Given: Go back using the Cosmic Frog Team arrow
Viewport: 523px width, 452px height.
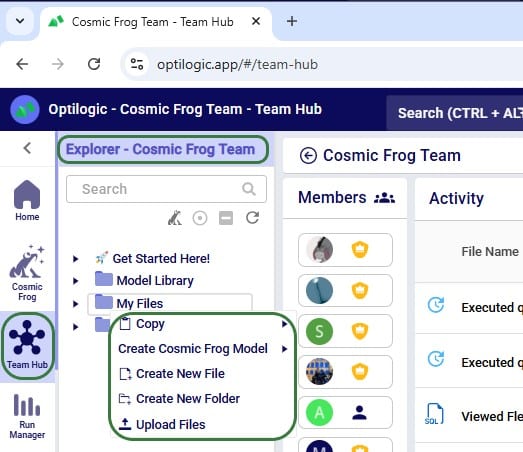Looking at the screenshot, I should click(x=308, y=156).
